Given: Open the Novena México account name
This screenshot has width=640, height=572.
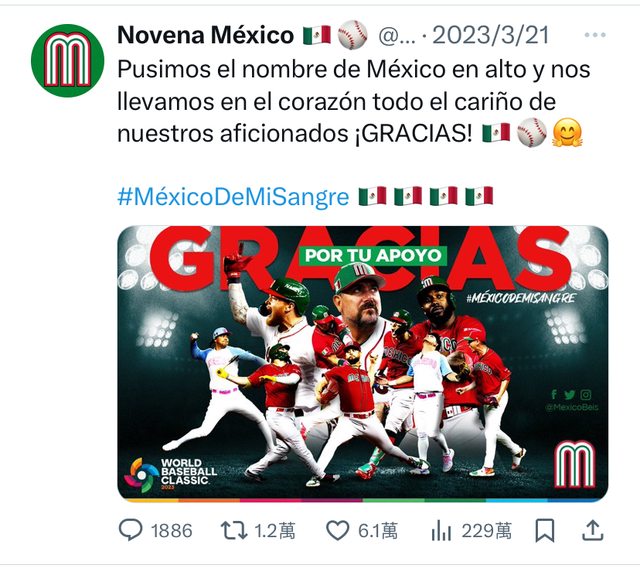Looking at the screenshot, I should [205, 35].
